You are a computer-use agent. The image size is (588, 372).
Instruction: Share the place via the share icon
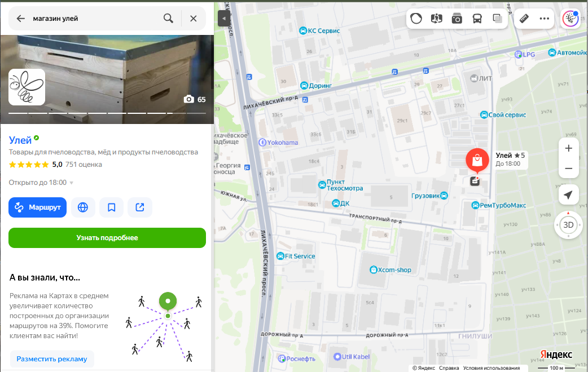140,207
